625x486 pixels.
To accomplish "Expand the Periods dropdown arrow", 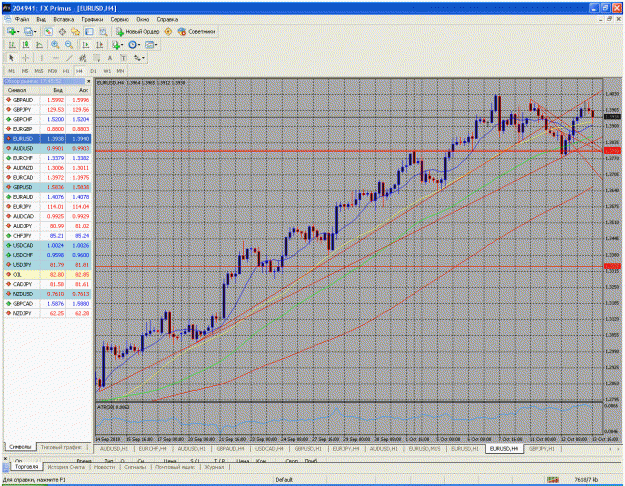I will click(x=139, y=45).
